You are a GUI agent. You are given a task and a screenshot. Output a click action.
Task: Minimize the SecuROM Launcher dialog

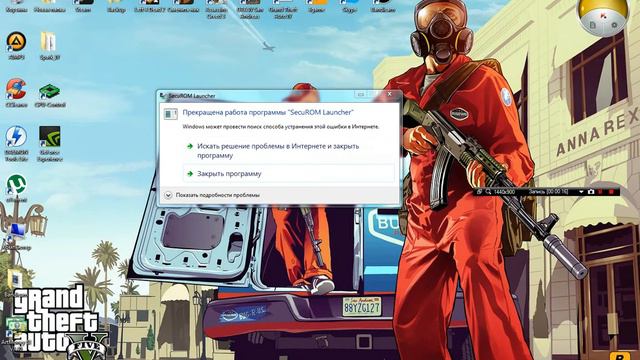point(361,94)
